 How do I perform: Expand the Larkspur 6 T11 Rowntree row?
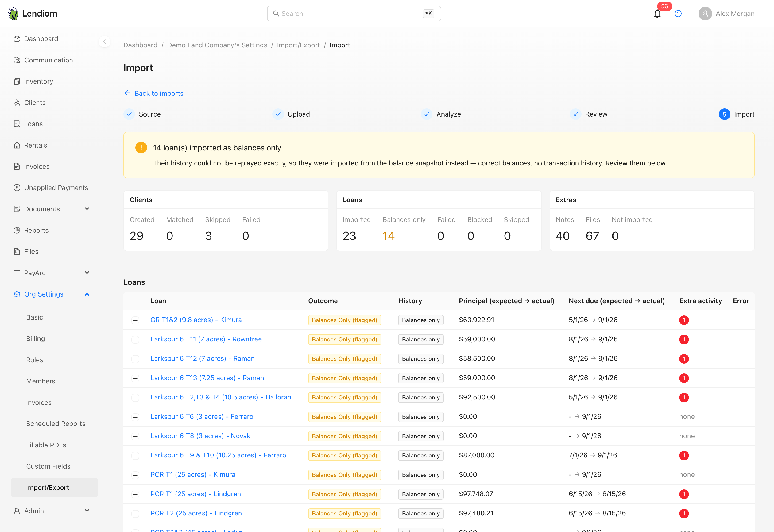135,340
